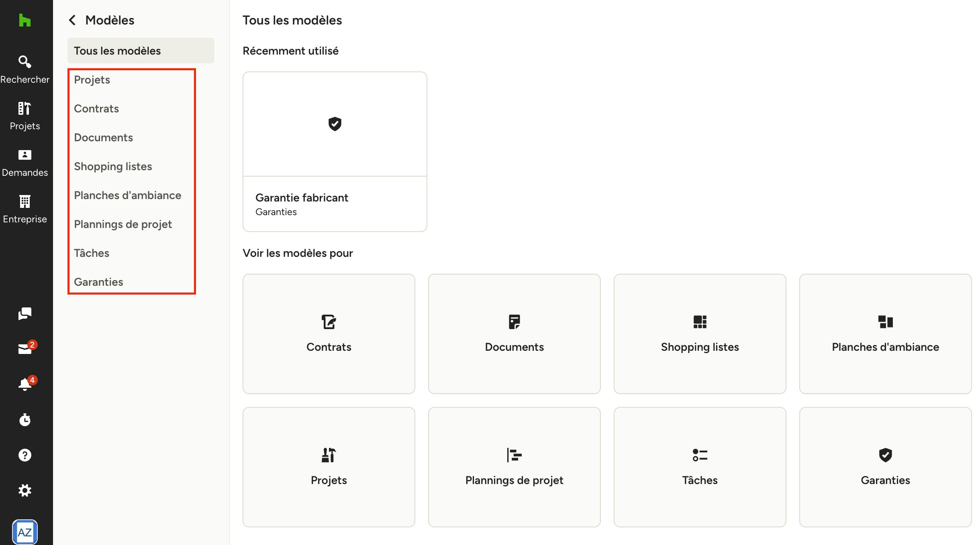Open the Contrats templates card
This screenshot has height=545, width=980.
pyautogui.click(x=329, y=334)
